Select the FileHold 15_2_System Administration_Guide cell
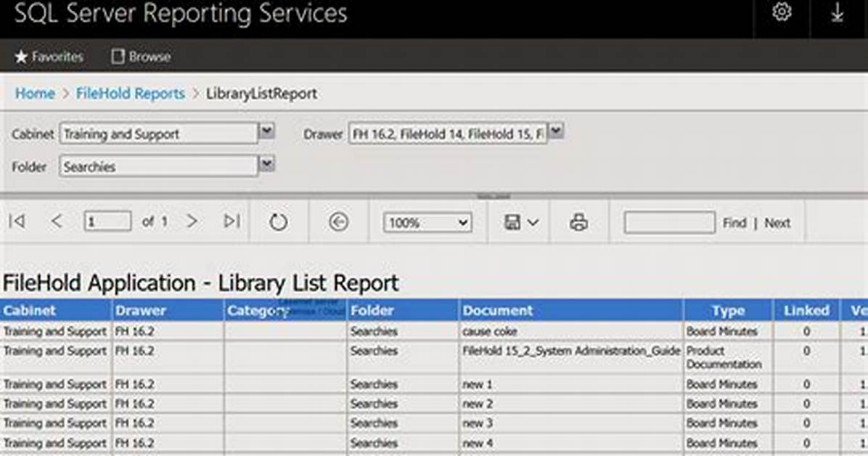Screen dimensions: 868x456 [571, 357]
